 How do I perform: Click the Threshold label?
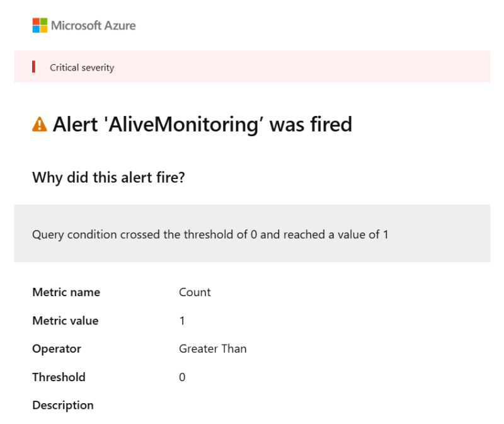(59, 377)
